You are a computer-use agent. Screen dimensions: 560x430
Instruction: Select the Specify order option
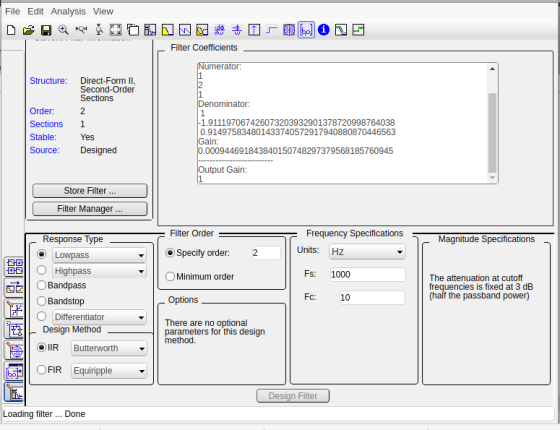(198, 253)
